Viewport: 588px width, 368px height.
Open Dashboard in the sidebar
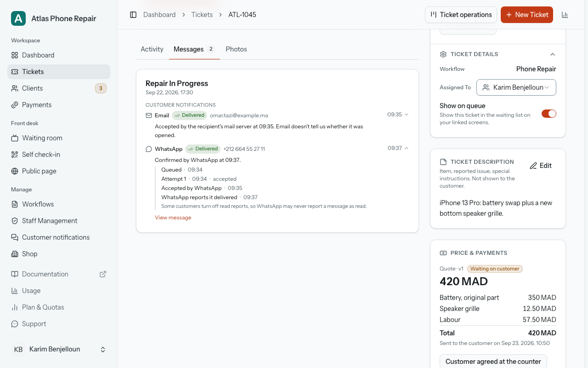pos(59,55)
